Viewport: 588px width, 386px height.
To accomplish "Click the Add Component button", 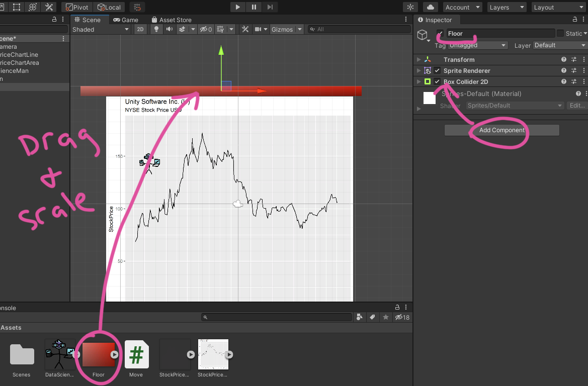I will coord(502,130).
